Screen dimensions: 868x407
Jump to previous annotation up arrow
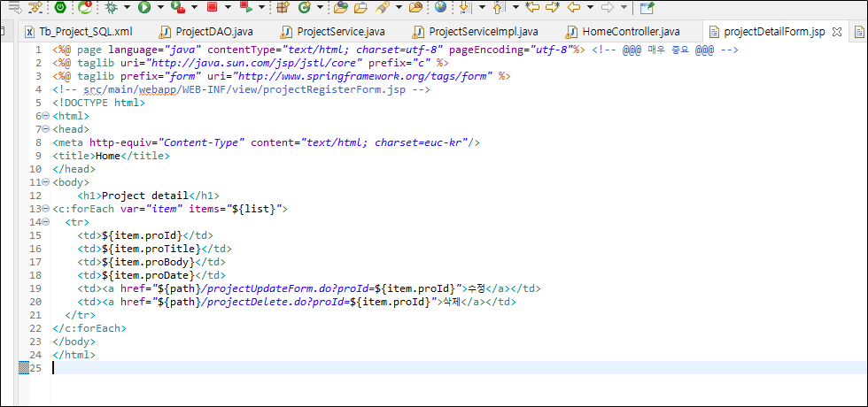(x=498, y=7)
